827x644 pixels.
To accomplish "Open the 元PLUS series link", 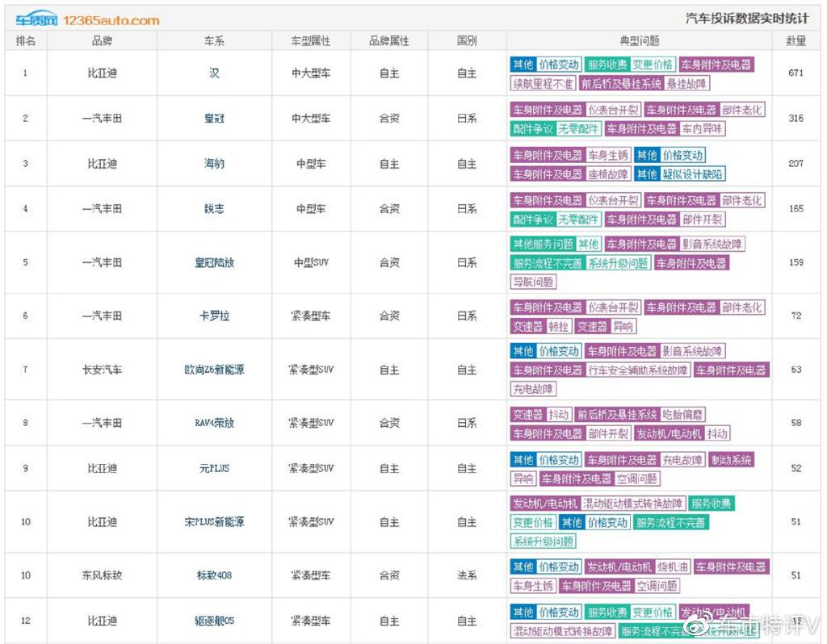I will [x=214, y=468].
